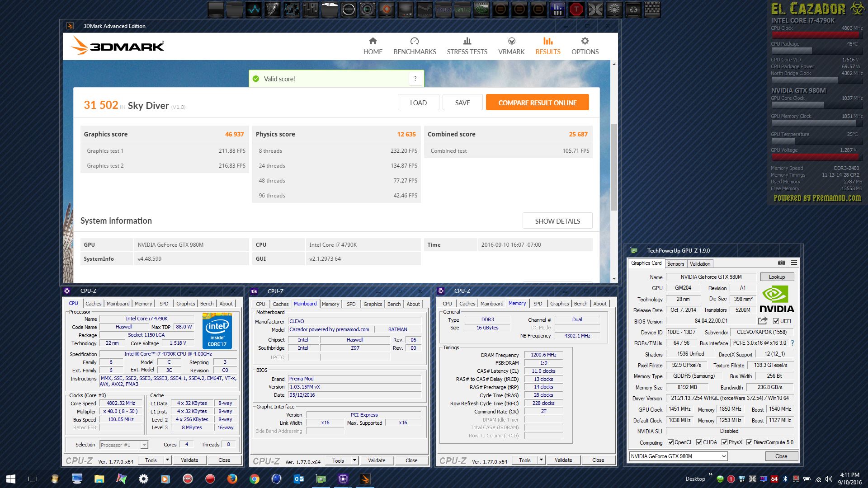
Task: Open SPD tab in the Mainboard CPU-Z window
Action: pos(351,304)
